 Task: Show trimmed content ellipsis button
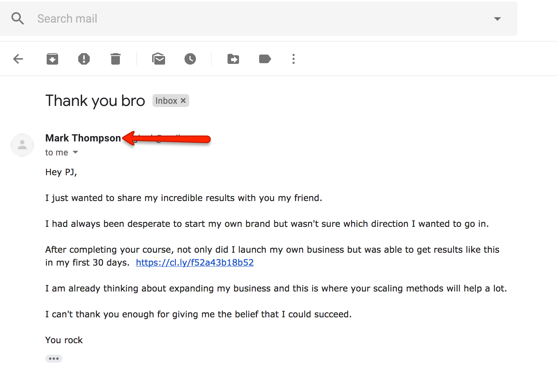click(54, 359)
